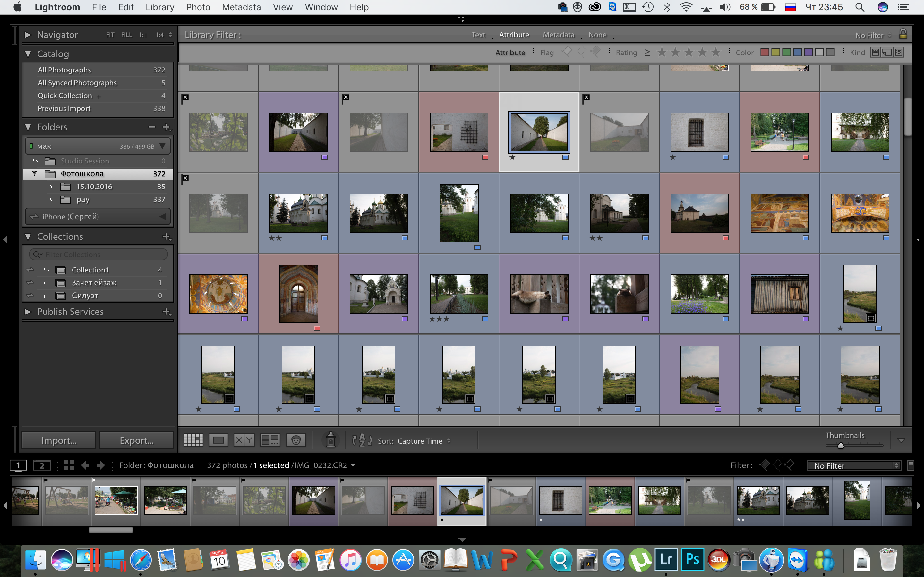Toggle flagged photos attribute filter
Viewport: 924px width, 577px height.
pyautogui.click(x=567, y=52)
